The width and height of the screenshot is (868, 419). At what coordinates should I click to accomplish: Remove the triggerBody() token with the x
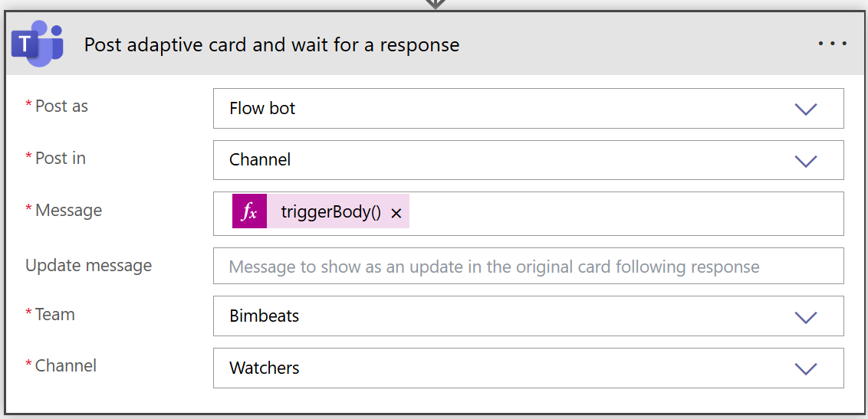coord(396,214)
